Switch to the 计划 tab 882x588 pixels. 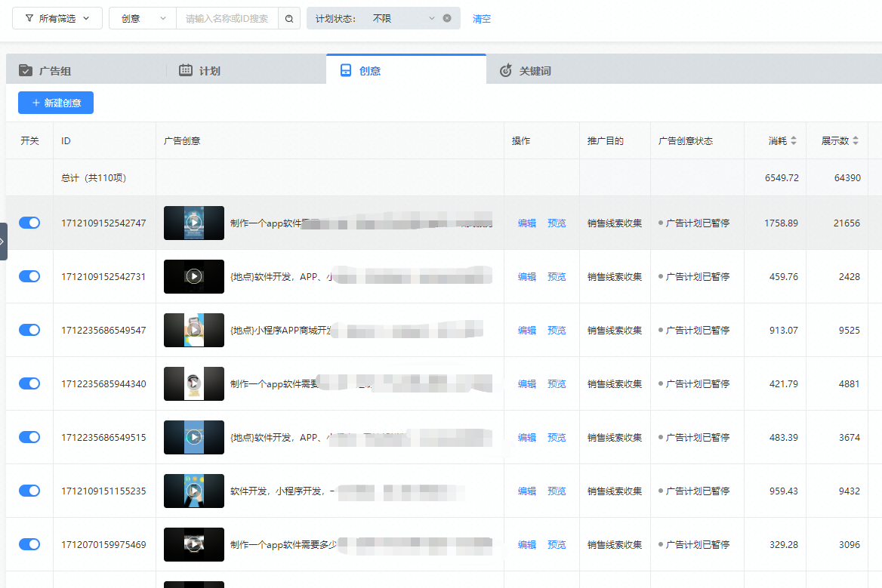tap(246, 70)
